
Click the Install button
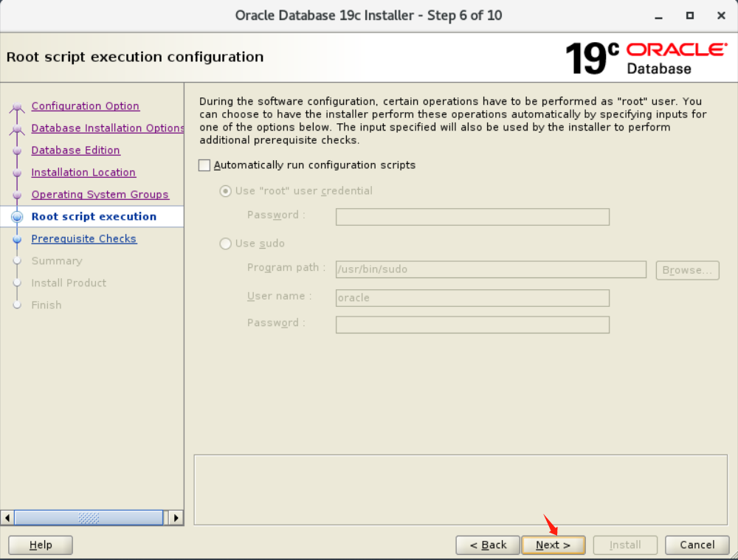625,545
